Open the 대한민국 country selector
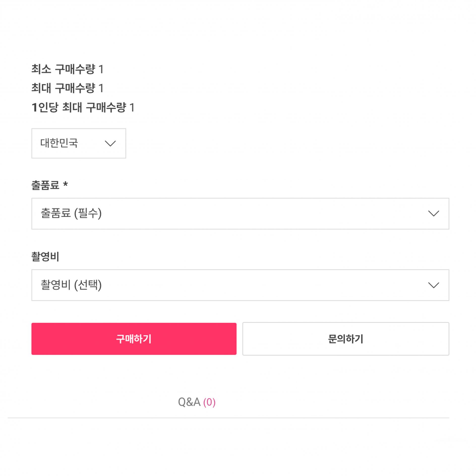This screenshot has width=476, height=476. tap(79, 143)
